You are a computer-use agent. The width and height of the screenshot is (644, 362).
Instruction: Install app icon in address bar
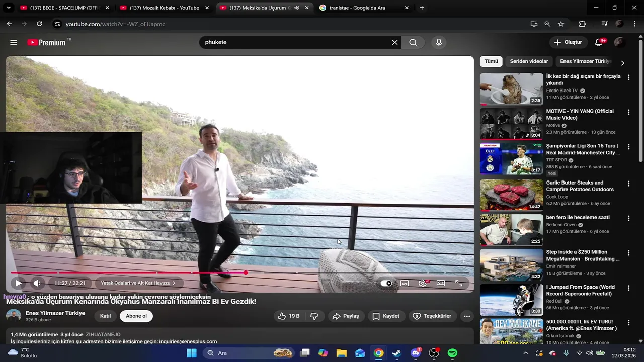pos(534,24)
